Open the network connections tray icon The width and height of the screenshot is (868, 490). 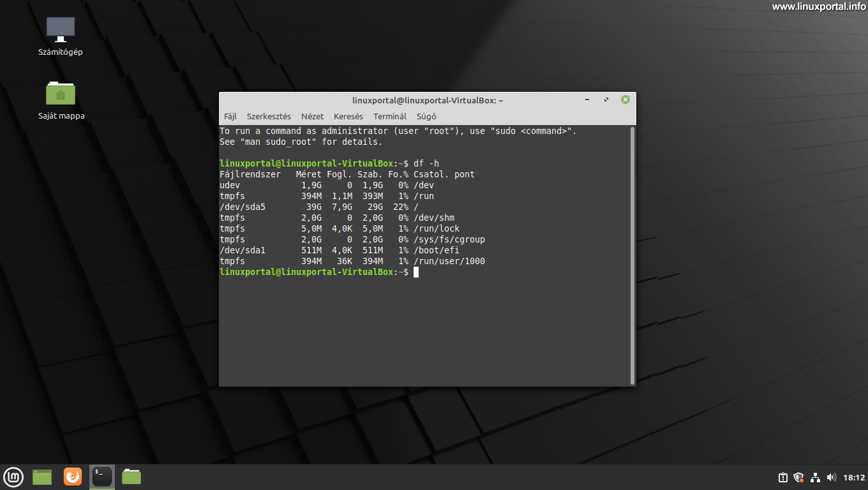(x=815, y=477)
